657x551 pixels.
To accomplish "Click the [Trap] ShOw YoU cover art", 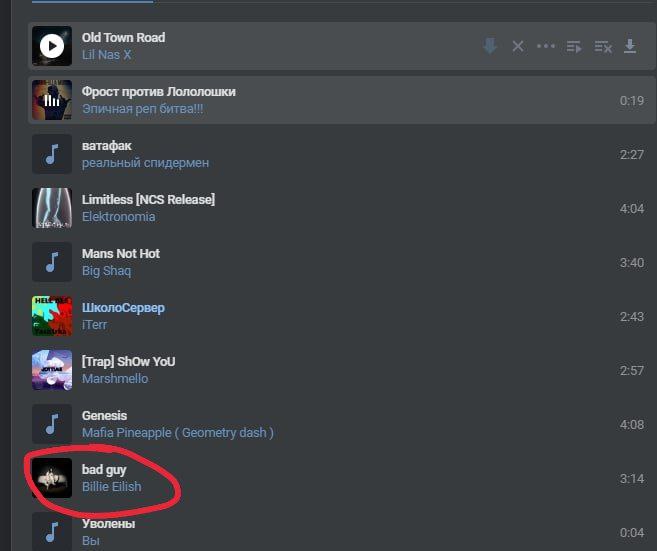I will [x=52, y=370].
